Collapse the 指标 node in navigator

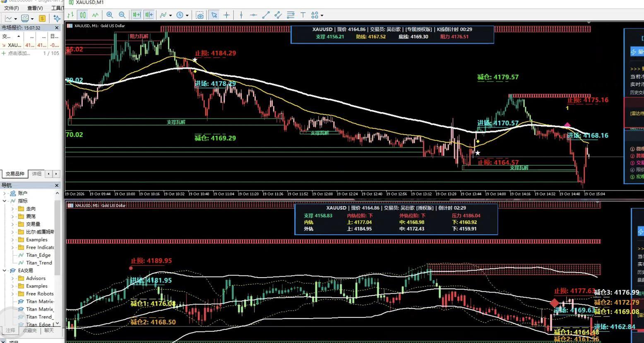coord(5,201)
